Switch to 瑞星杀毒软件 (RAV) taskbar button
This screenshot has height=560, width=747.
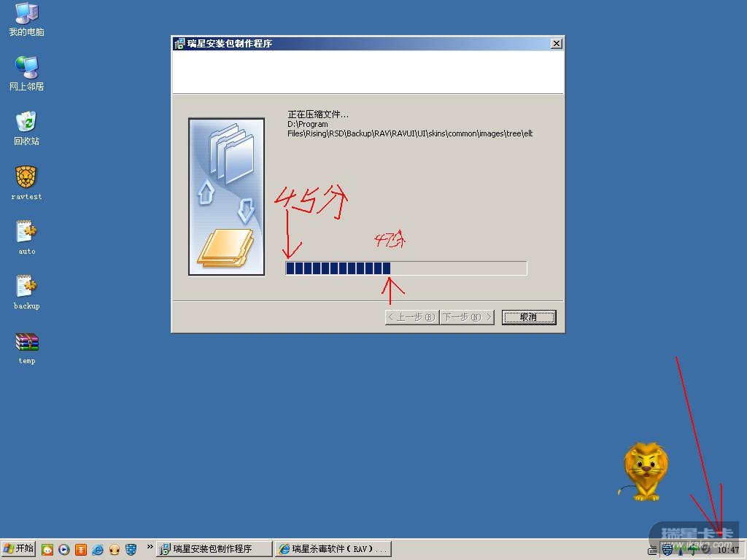pyautogui.click(x=333, y=548)
